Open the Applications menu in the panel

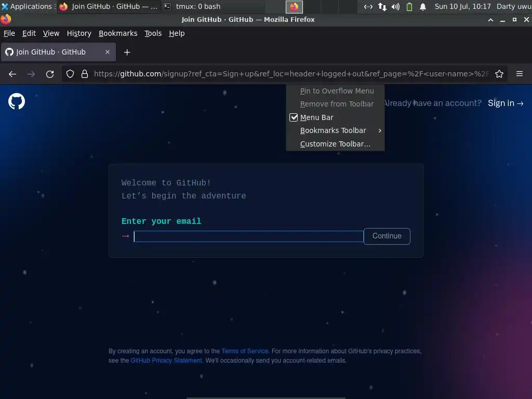point(28,6)
